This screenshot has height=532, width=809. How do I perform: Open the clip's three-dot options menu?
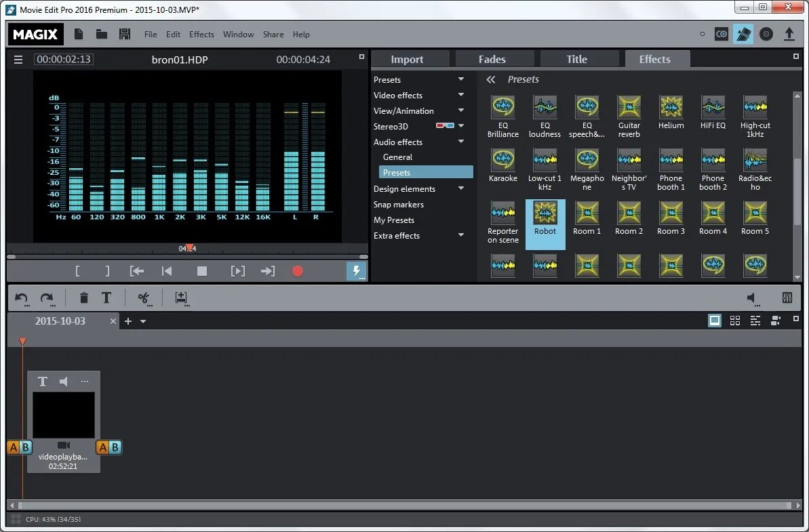[85, 382]
